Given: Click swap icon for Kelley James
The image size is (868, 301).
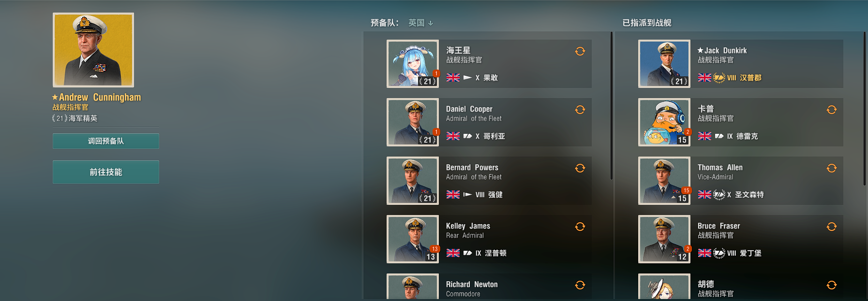Looking at the screenshot, I should click(x=580, y=227).
